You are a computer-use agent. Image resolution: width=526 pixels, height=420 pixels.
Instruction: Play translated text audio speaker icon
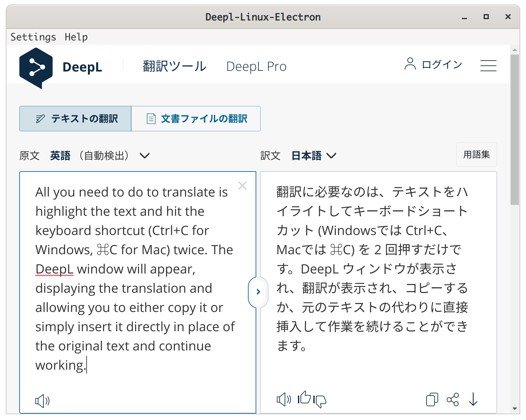[x=284, y=399]
